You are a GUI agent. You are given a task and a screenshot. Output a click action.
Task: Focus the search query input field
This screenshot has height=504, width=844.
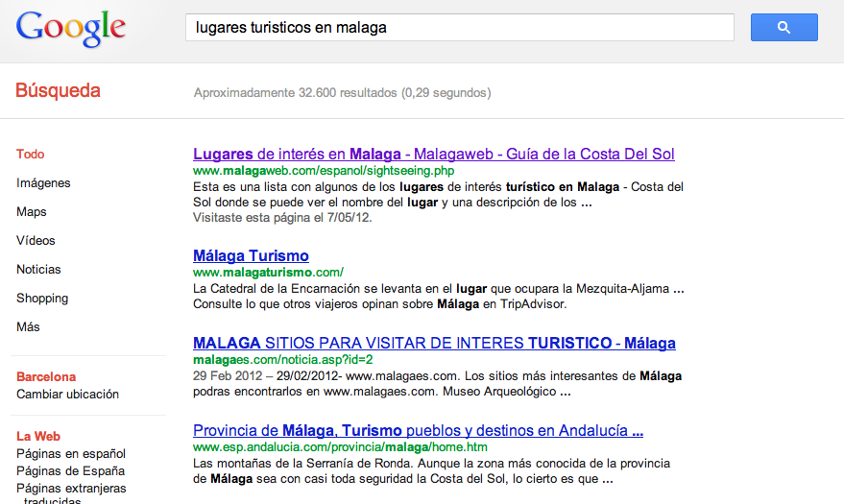[460, 28]
